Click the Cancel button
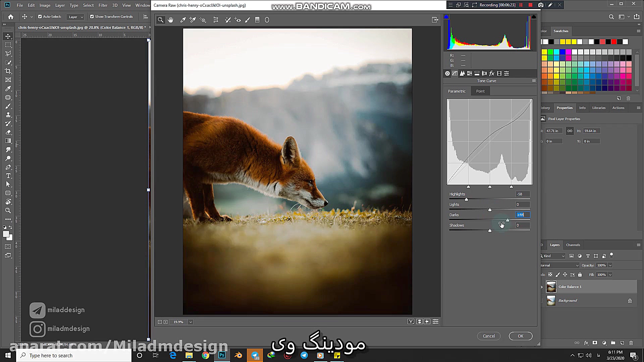The width and height of the screenshot is (644, 362). (489, 336)
